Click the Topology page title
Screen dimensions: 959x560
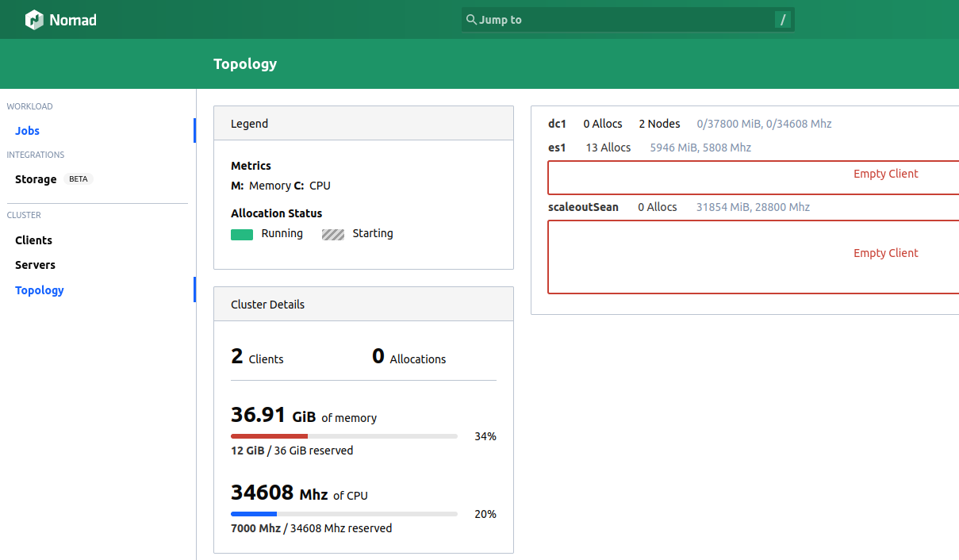[x=245, y=64]
